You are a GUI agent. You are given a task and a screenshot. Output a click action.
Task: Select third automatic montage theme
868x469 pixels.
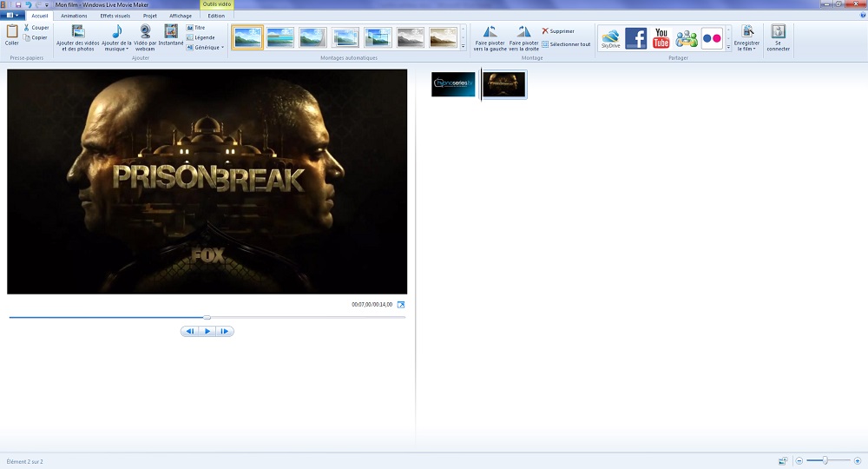(312, 37)
